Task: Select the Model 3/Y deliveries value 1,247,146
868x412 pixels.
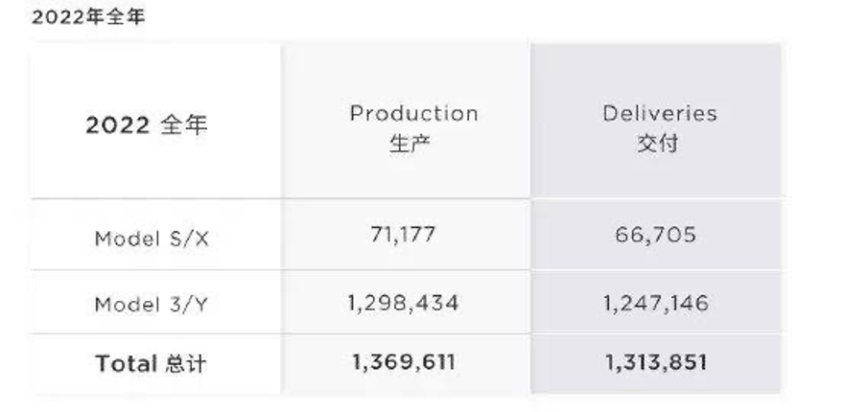Action: (657, 304)
